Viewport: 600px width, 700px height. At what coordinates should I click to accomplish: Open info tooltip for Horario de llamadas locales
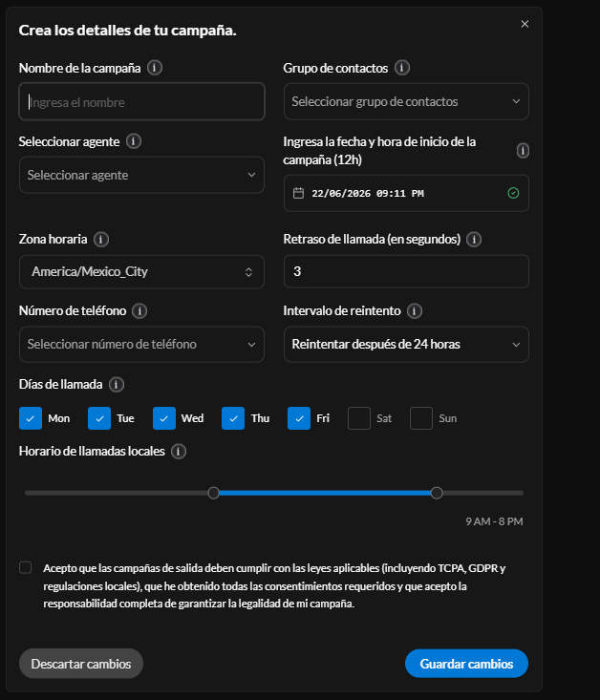pyautogui.click(x=179, y=452)
